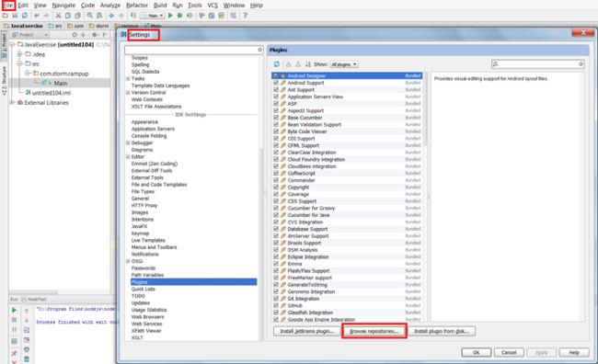Expand the Version Control settings node

click(x=128, y=93)
